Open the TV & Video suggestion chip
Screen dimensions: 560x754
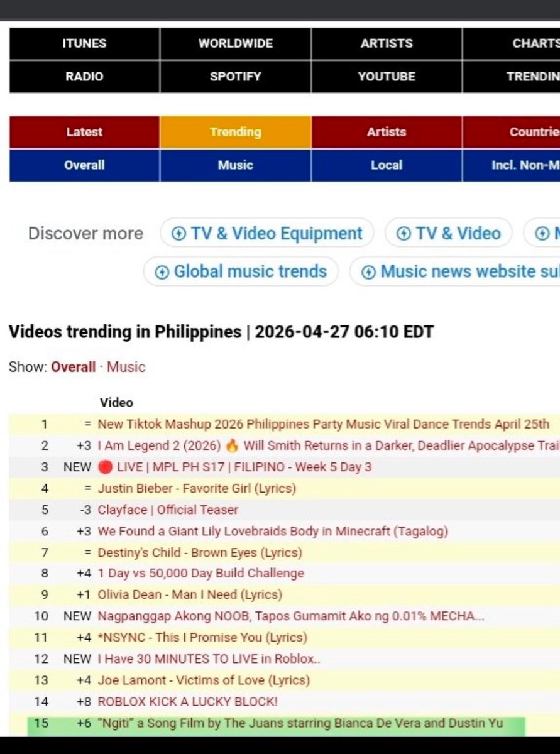pyautogui.click(x=449, y=234)
